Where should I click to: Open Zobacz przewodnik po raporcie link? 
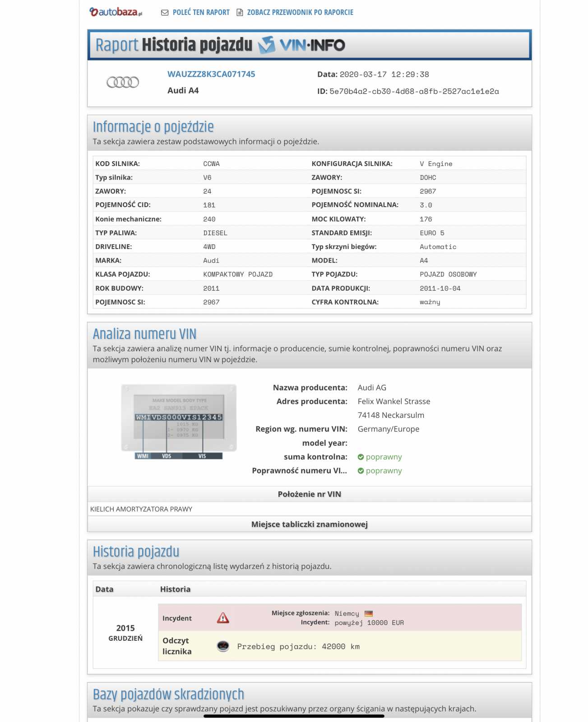(300, 13)
